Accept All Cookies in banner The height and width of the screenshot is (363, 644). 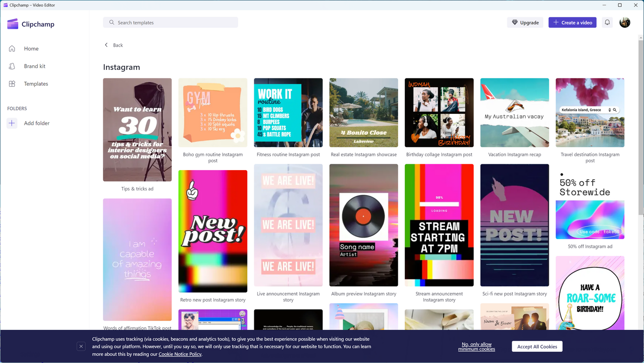click(x=537, y=347)
